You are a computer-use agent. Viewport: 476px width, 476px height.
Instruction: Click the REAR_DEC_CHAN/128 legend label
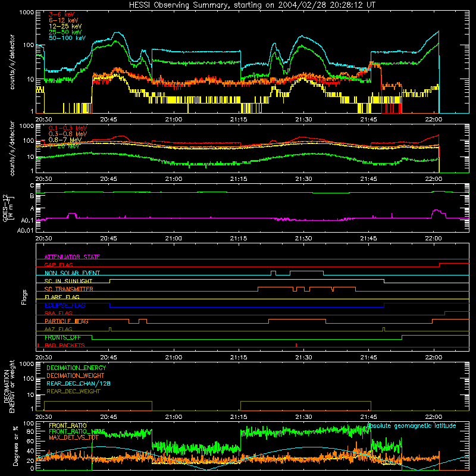click(79, 384)
